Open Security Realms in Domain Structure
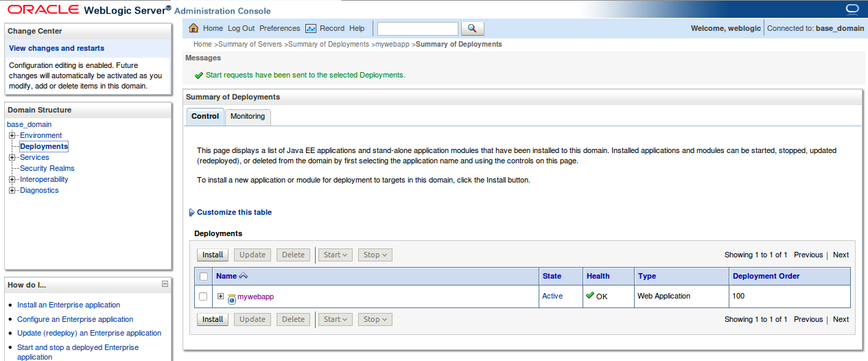This screenshot has height=361, width=868. (47, 168)
